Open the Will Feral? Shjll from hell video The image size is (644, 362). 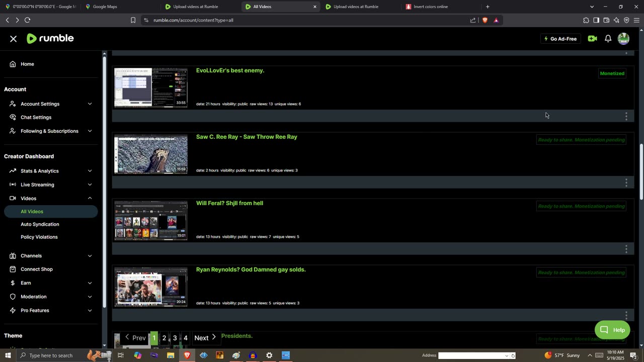(x=229, y=203)
